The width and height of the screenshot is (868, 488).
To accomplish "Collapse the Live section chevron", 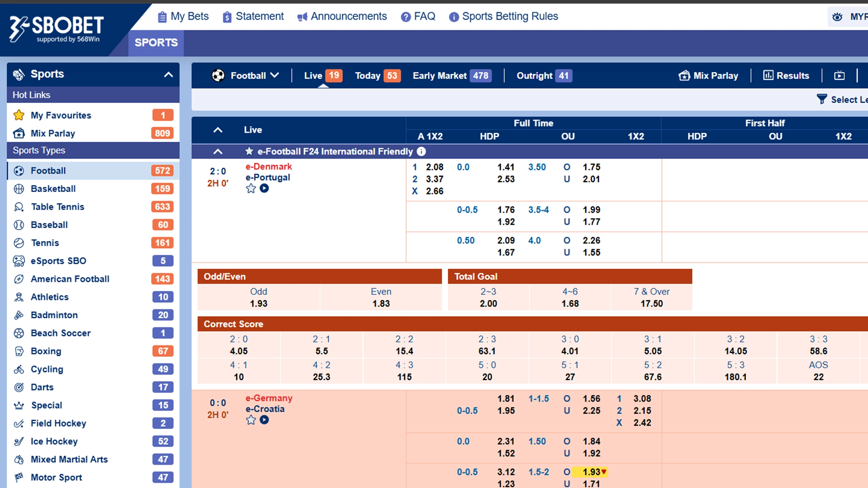I will pos(218,130).
